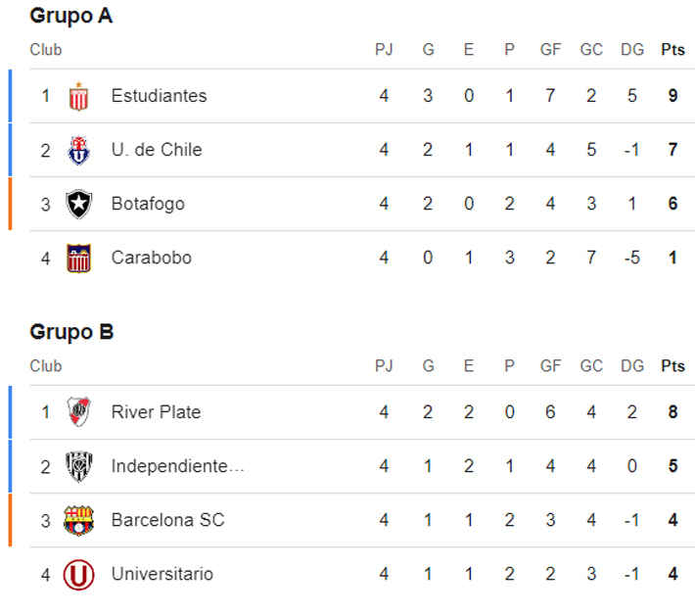Click the Barcelona SC team name

coord(167,520)
